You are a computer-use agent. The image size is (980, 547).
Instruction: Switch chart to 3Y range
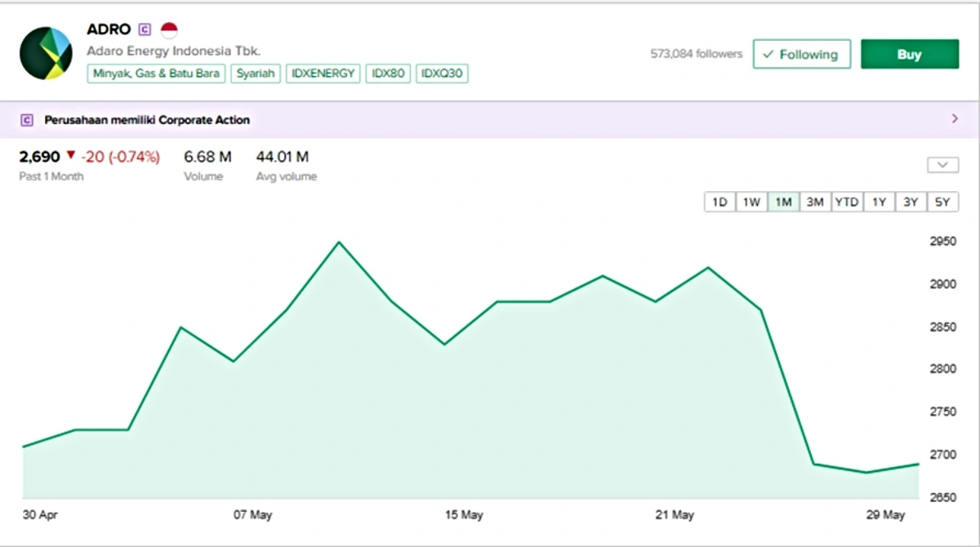coord(911,202)
